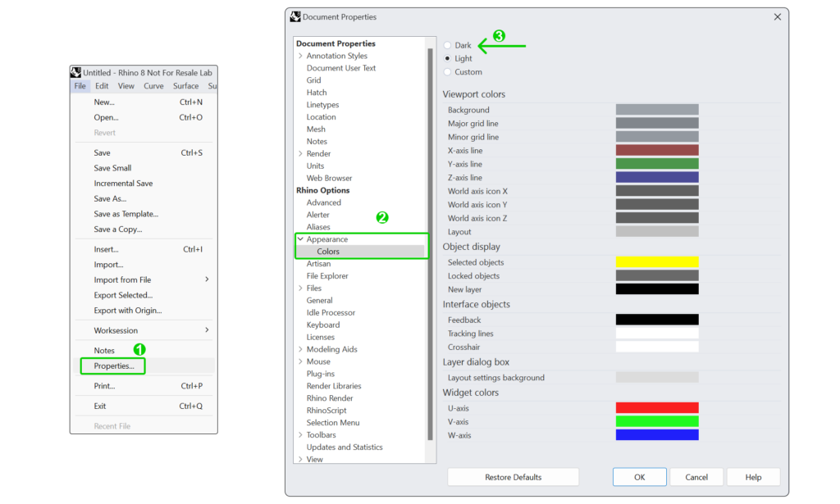
Task: Open the File menu
Action: tap(80, 85)
